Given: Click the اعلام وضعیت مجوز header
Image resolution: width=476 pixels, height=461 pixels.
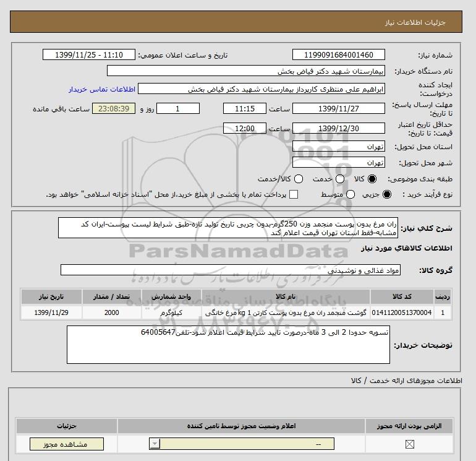Looking at the screenshot, I should pyautogui.click(x=242, y=426).
